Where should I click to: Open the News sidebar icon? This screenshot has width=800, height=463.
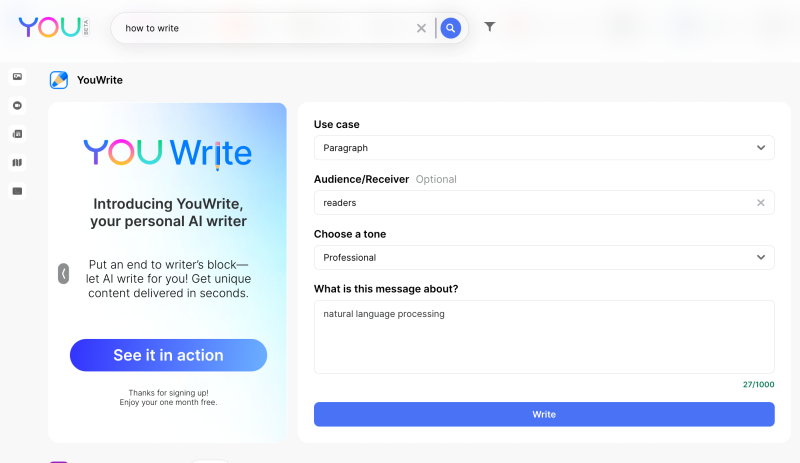click(x=17, y=134)
